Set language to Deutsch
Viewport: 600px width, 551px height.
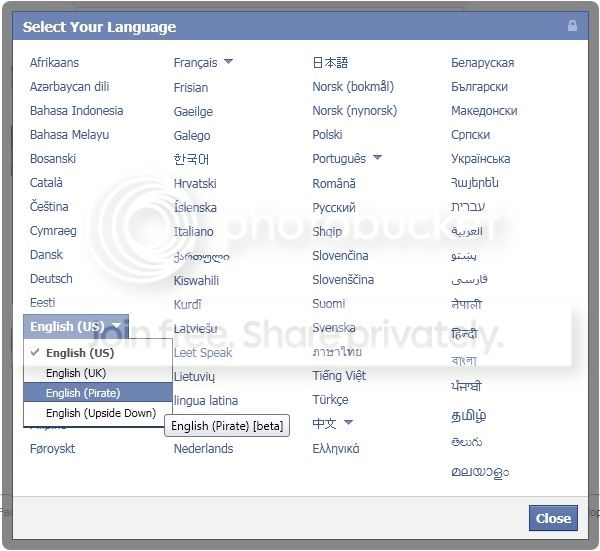point(51,279)
